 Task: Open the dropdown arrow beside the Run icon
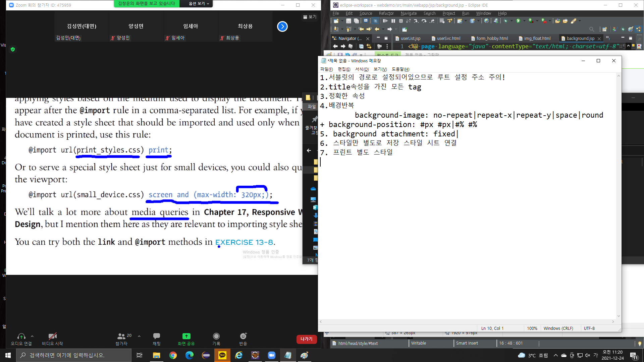click(x=524, y=21)
